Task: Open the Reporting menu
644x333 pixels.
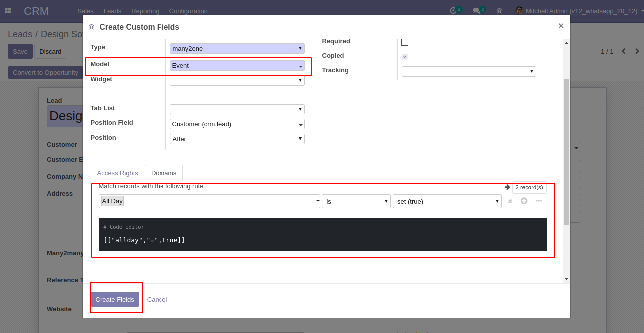Action: tap(145, 11)
